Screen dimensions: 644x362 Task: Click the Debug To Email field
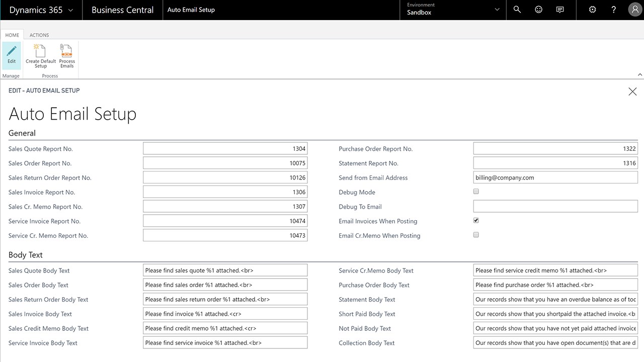(x=555, y=207)
